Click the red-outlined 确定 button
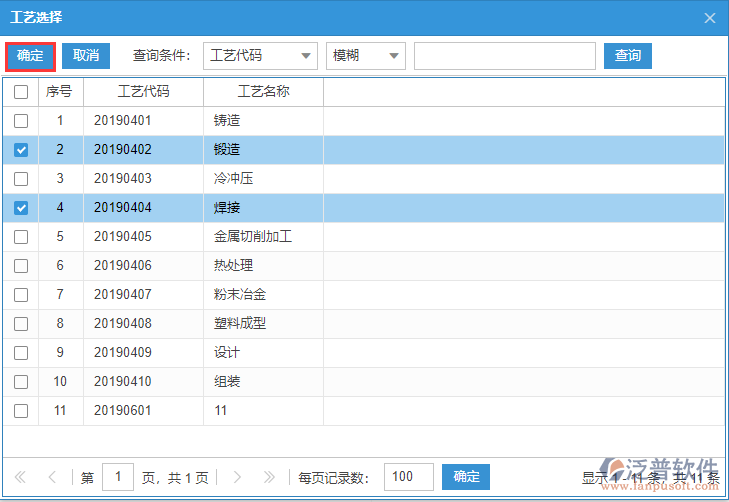Screen dimensions: 729x502 pyautogui.click(x=30, y=56)
